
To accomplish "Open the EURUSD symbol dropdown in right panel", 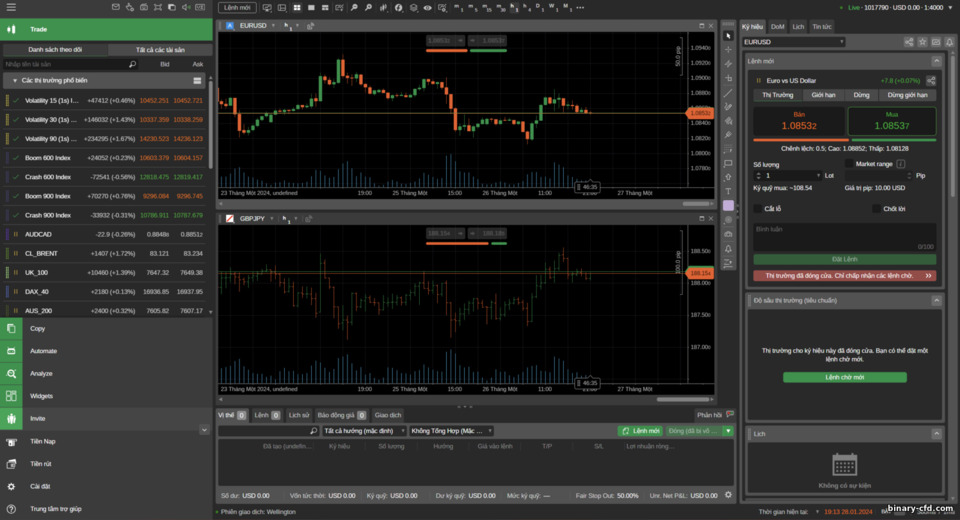I will coord(793,42).
